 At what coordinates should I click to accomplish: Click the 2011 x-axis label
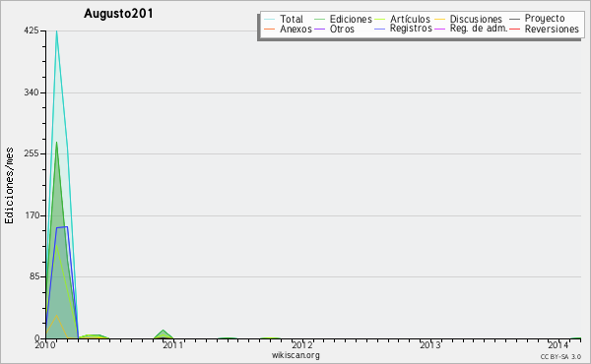pyautogui.click(x=173, y=344)
